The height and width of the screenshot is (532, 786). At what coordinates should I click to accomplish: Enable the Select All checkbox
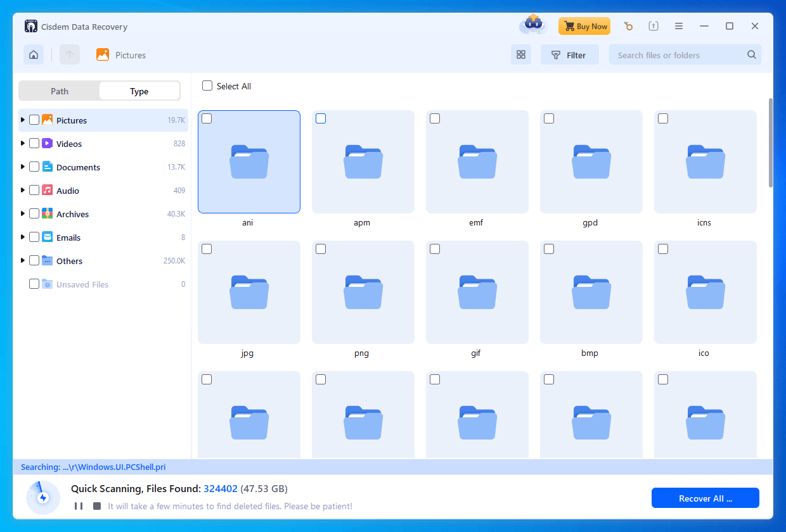[207, 85]
